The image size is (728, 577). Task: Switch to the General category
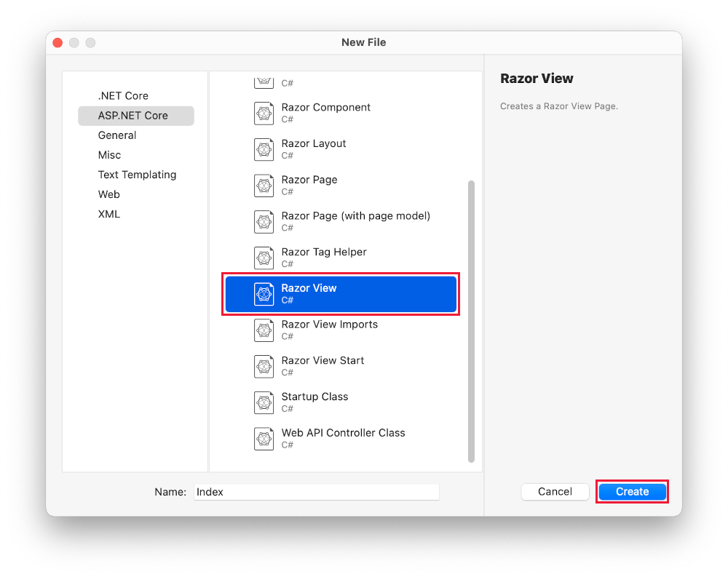tap(116, 135)
